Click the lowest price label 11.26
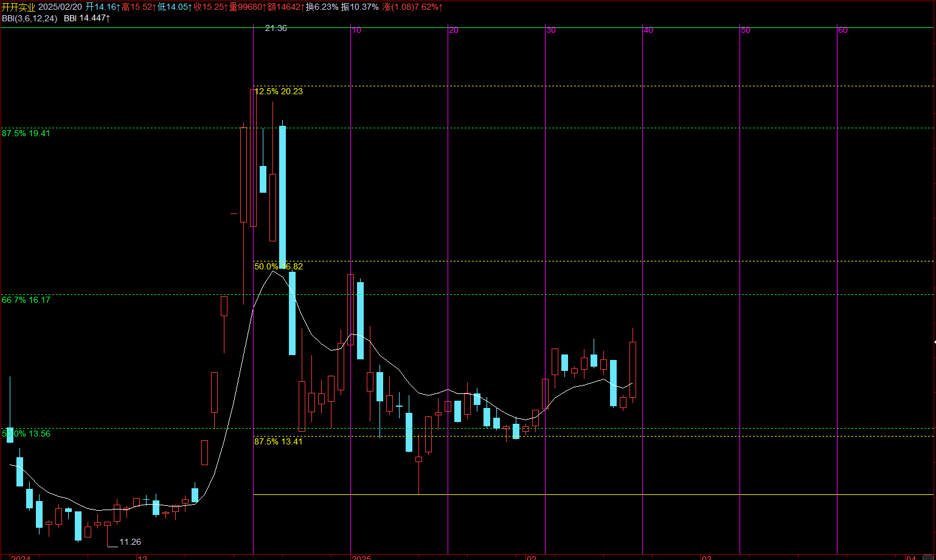The width and height of the screenshot is (936, 560). pos(130,542)
